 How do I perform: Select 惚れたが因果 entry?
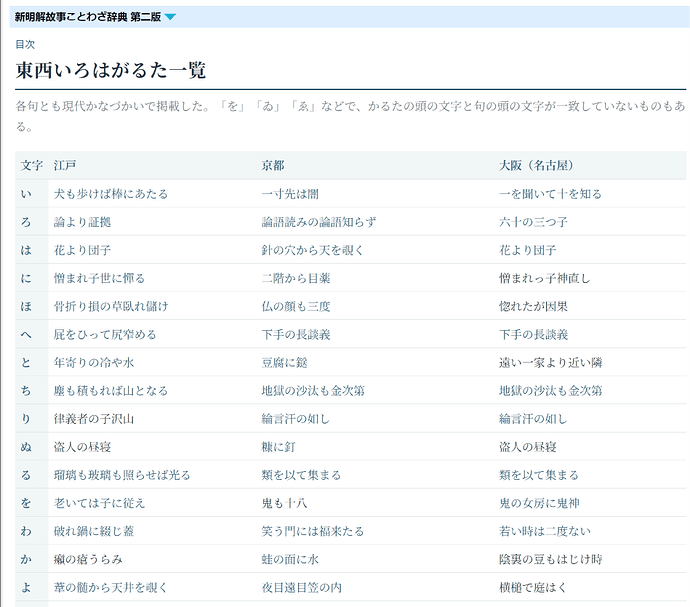533,306
